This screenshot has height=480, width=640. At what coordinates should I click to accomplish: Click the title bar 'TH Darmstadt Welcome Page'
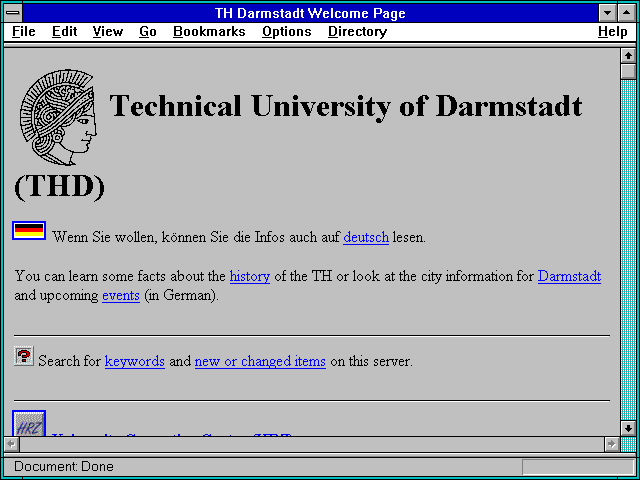tap(310, 13)
